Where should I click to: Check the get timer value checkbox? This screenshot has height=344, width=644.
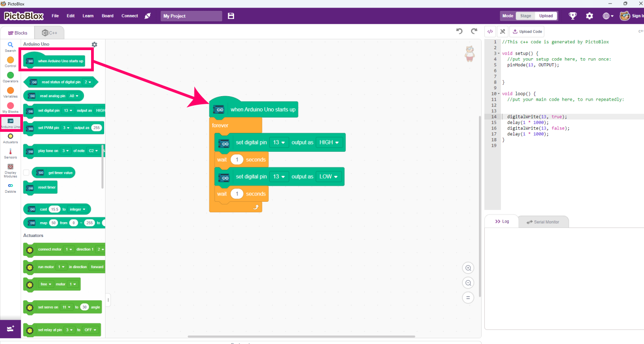(26, 172)
